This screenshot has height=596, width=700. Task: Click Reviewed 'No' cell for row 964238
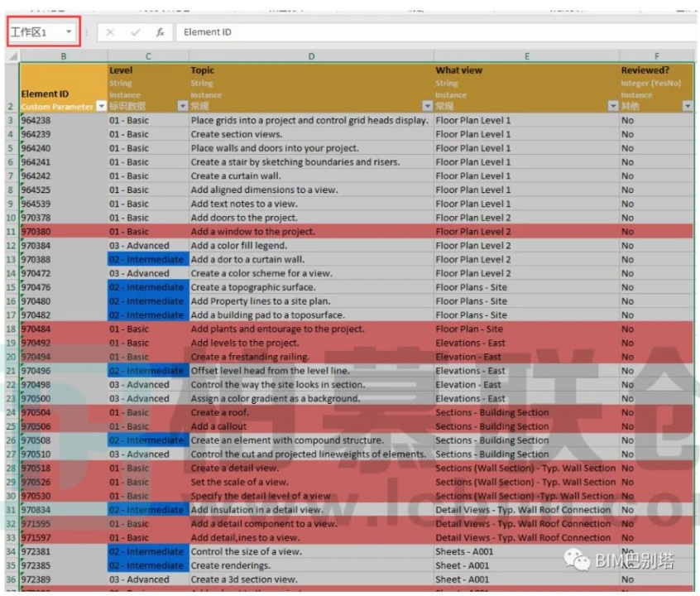pyautogui.click(x=657, y=121)
